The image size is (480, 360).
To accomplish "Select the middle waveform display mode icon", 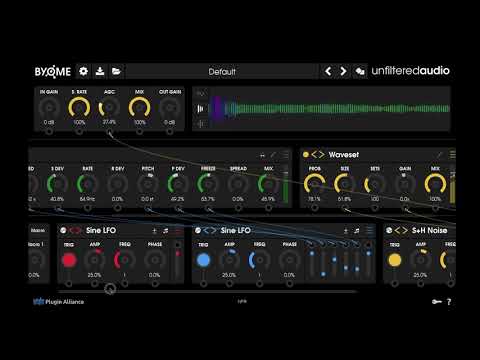I will 200,109.
